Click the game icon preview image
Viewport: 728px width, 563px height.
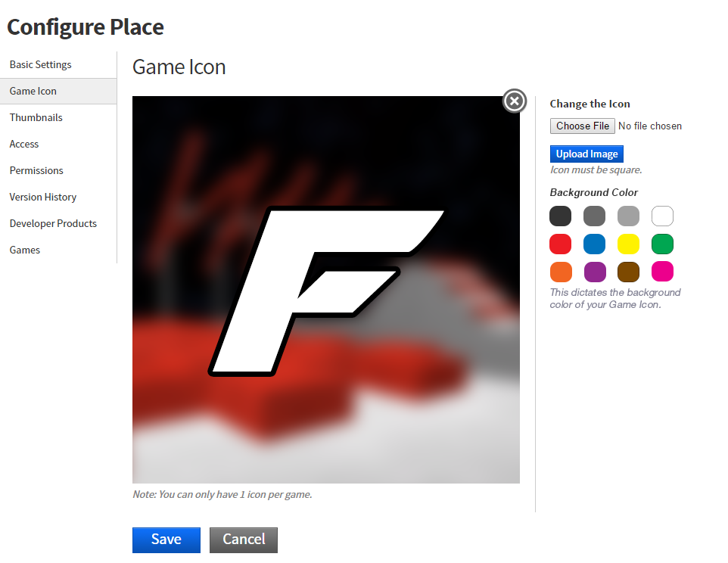click(x=326, y=290)
